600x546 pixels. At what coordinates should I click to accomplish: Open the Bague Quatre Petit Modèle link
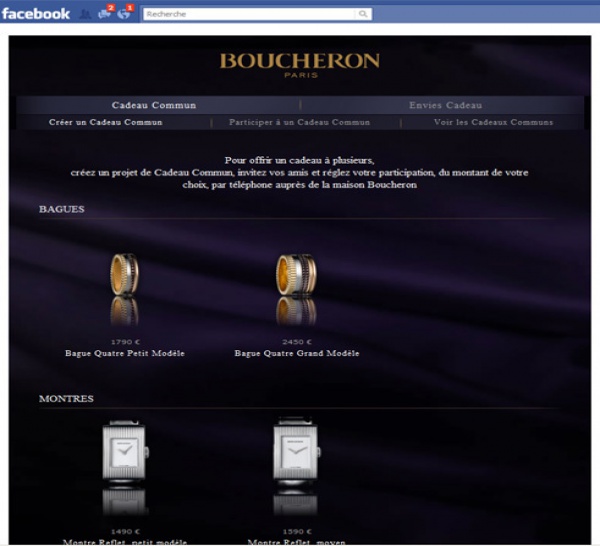125,353
